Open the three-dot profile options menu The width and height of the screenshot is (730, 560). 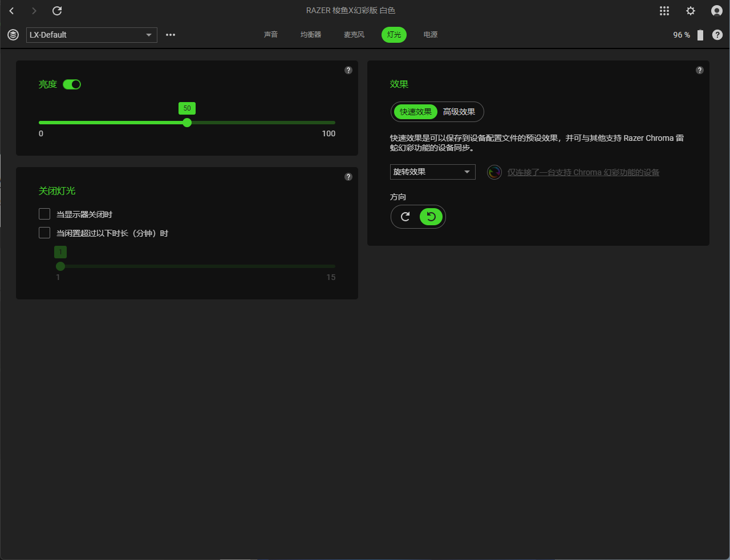click(x=171, y=35)
